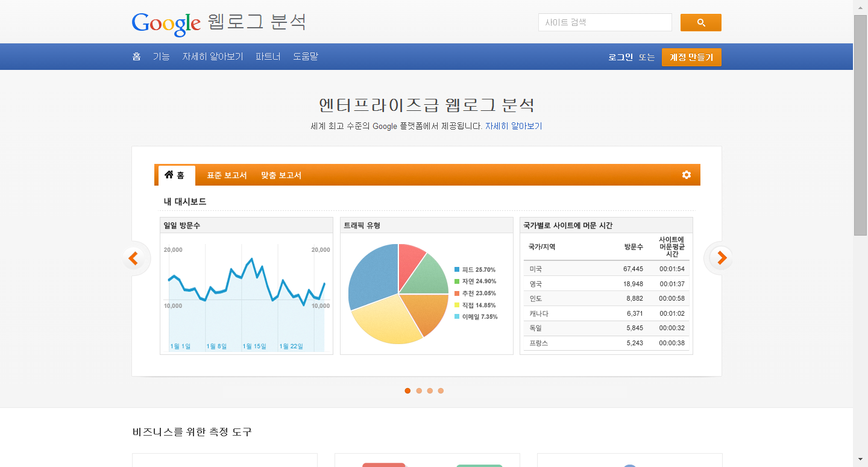This screenshot has width=868, height=467.
Task: Open 자세히 알아보기 navigation item
Action: [213, 57]
